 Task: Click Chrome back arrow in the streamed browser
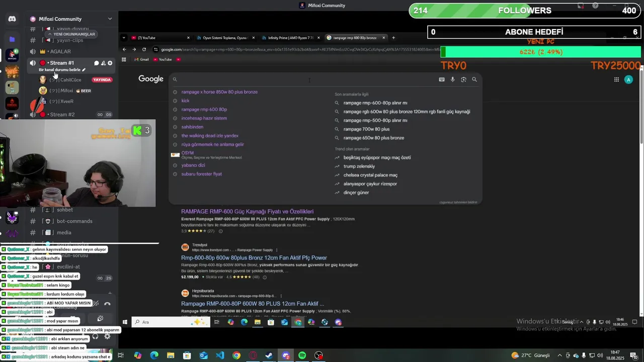coord(124,49)
